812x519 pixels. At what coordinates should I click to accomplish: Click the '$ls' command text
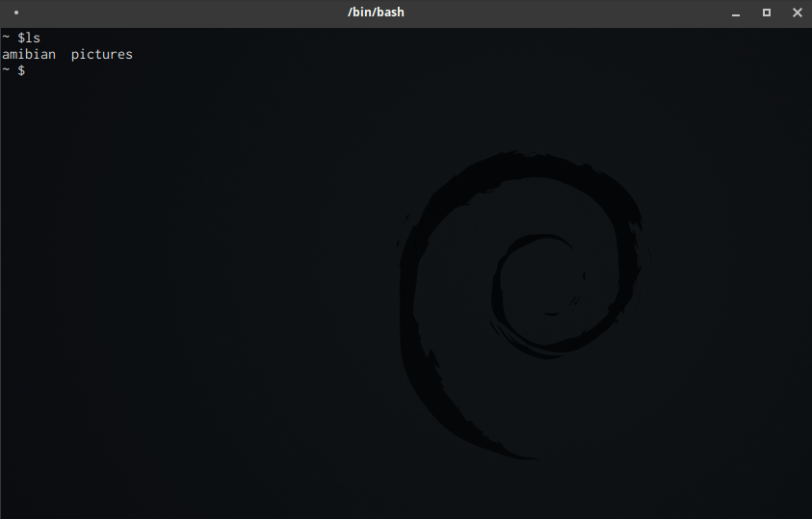29,38
